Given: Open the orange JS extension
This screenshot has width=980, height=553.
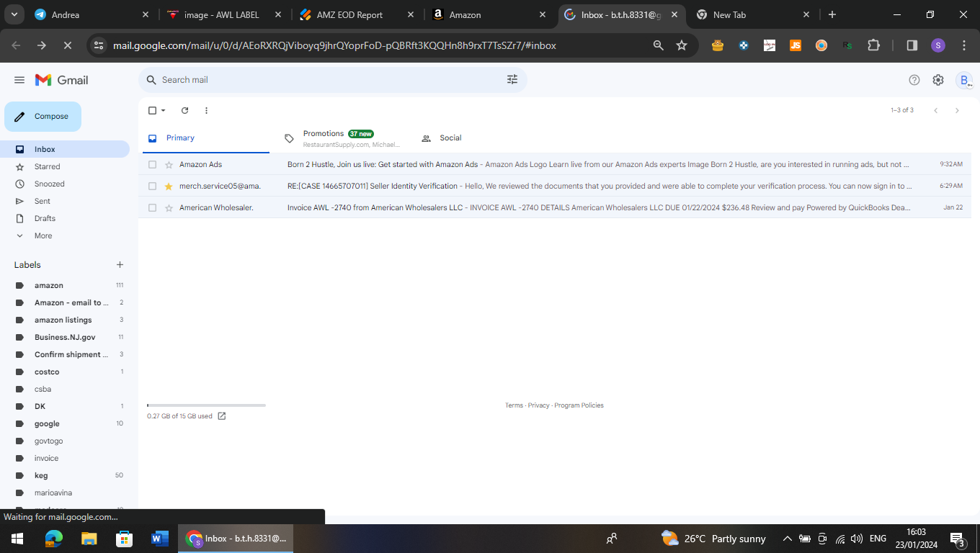Looking at the screenshot, I should (796, 45).
